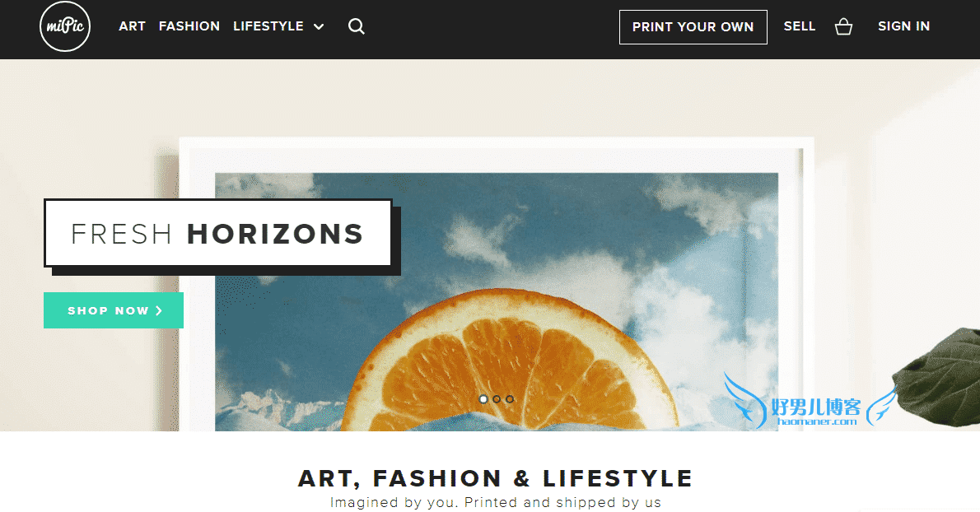Open the Art menu item
Screen dimensions: 980x512
pos(132,26)
